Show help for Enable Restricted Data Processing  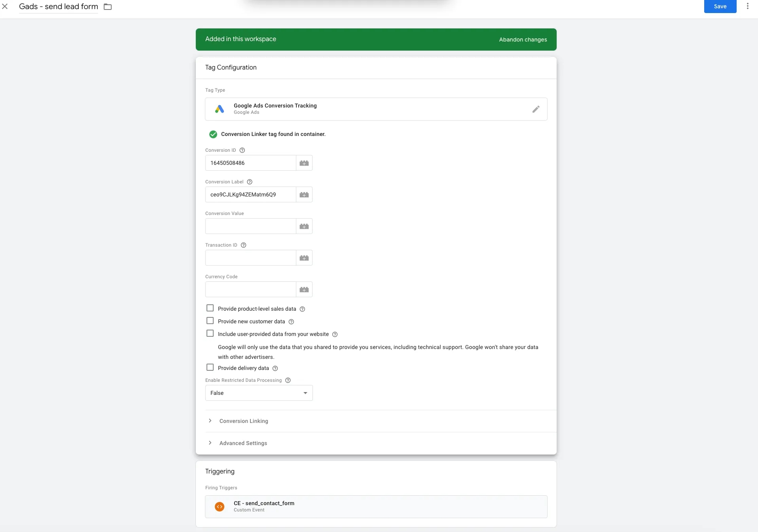click(x=288, y=380)
